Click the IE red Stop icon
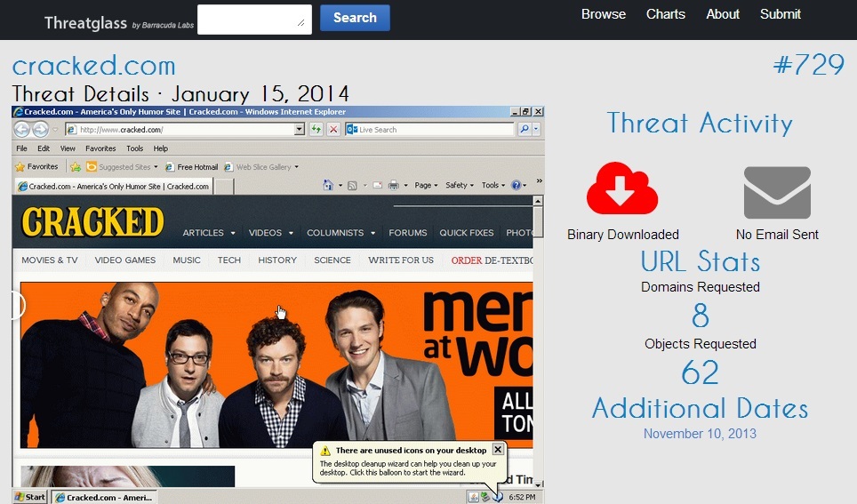This screenshot has height=504, width=857. [333, 130]
